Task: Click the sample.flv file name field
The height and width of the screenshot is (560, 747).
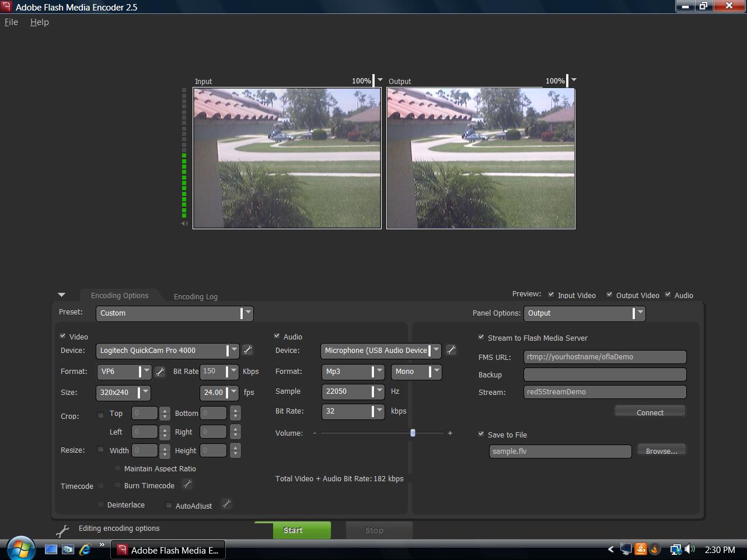Action: coord(560,452)
